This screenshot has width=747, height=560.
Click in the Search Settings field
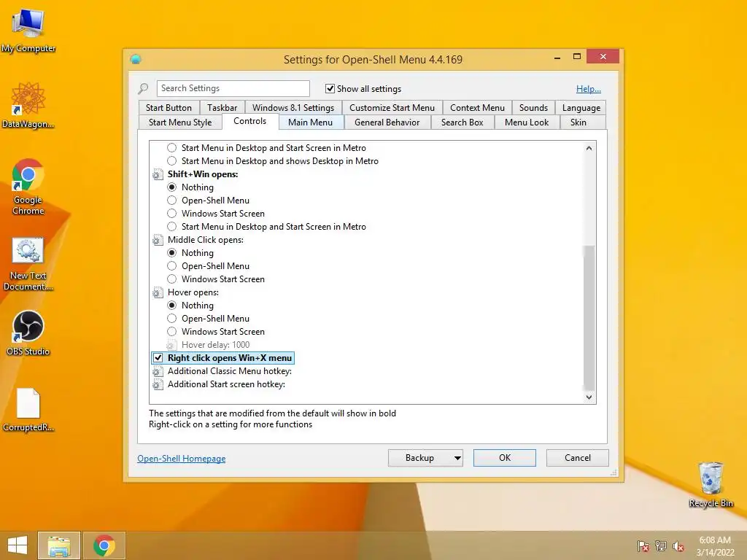[233, 88]
